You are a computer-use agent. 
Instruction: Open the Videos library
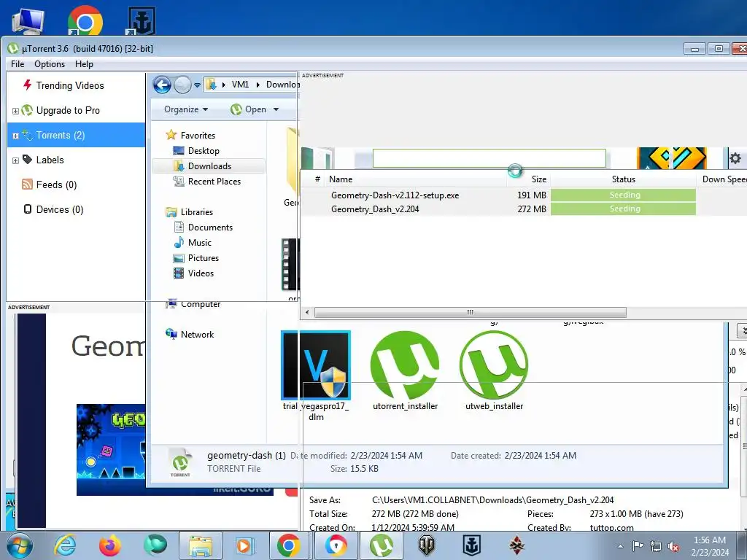[x=201, y=273]
